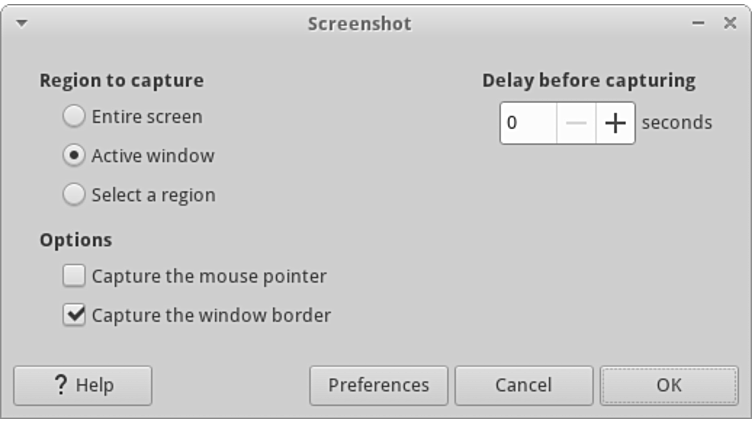
Task: Click the Options section heading
Action: click(76, 240)
